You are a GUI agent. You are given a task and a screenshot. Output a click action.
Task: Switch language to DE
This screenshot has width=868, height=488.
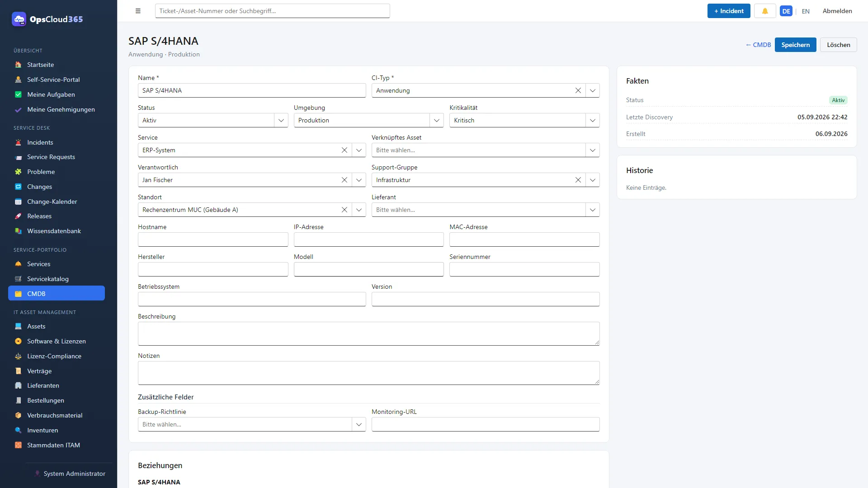[786, 11]
